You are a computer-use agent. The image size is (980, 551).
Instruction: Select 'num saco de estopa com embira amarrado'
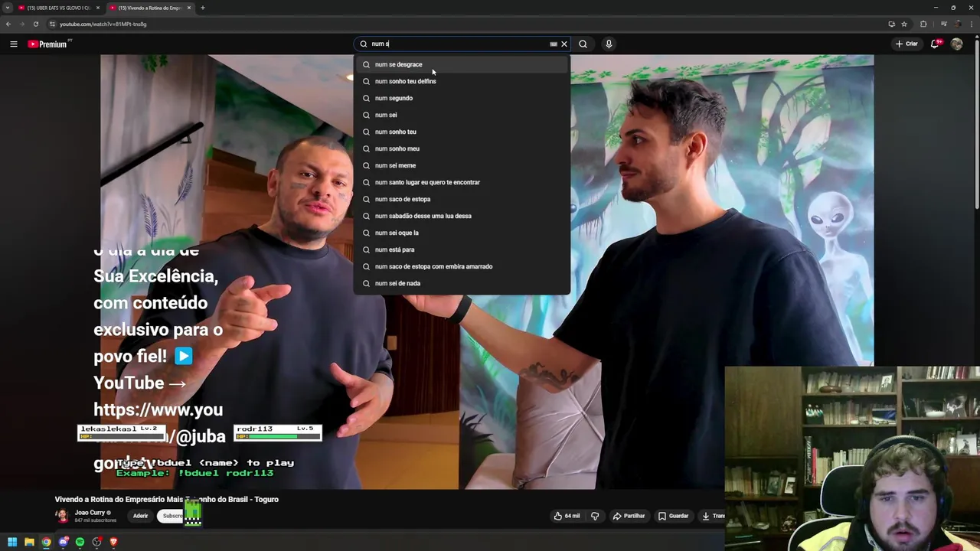pyautogui.click(x=462, y=266)
